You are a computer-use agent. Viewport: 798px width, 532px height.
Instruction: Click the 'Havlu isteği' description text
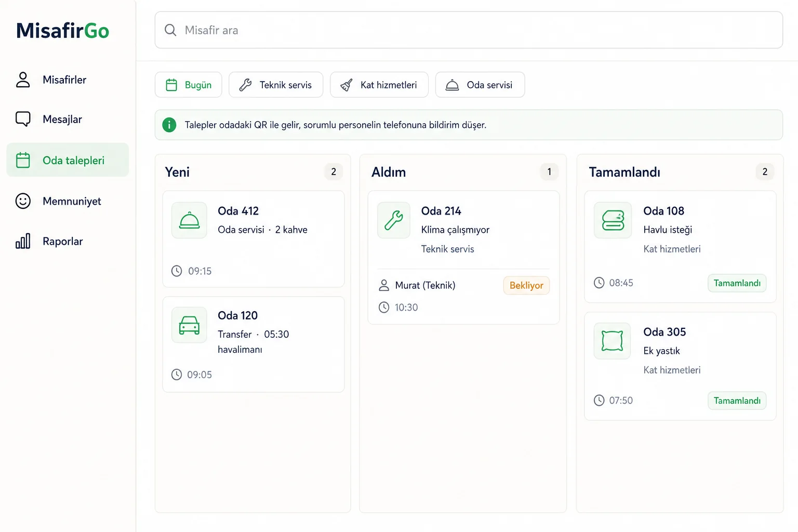tap(668, 230)
